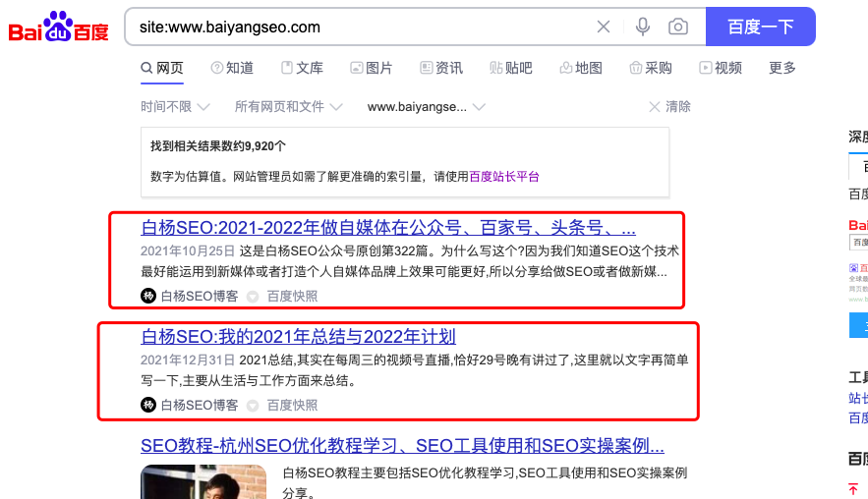Switch to the 贴吧 tab
The height and width of the screenshot is (499, 868).
point(511,68)
